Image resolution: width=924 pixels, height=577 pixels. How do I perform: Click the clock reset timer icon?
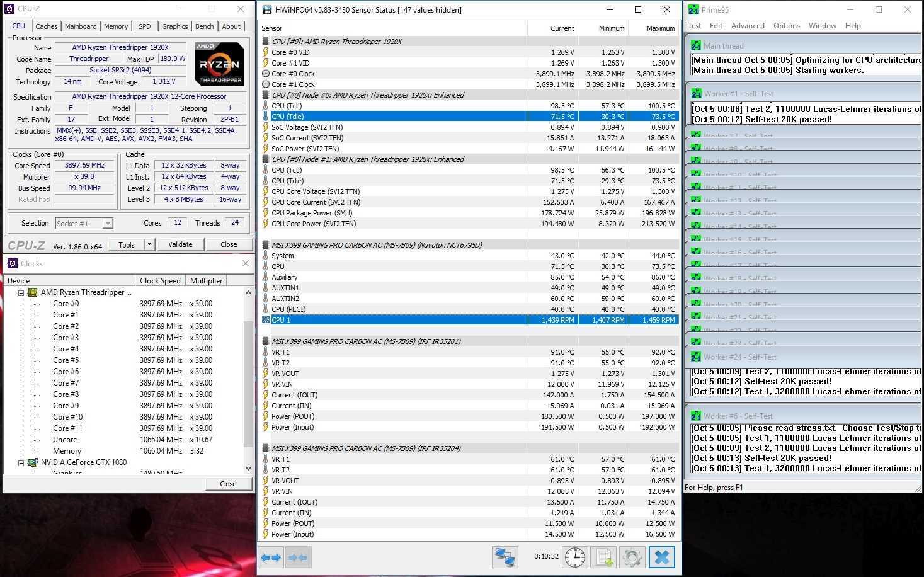click(x=574, y=557)
